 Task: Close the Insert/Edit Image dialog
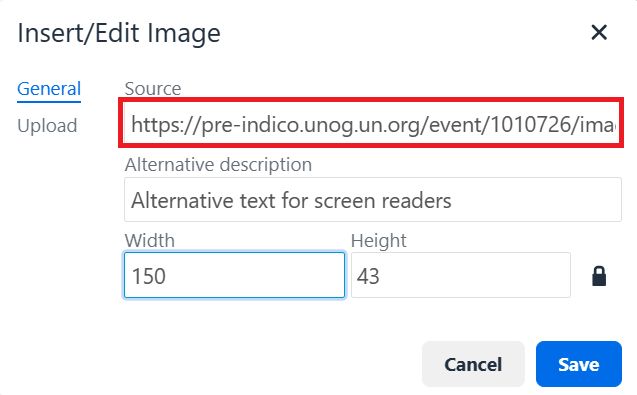click(x=599, y=33)
